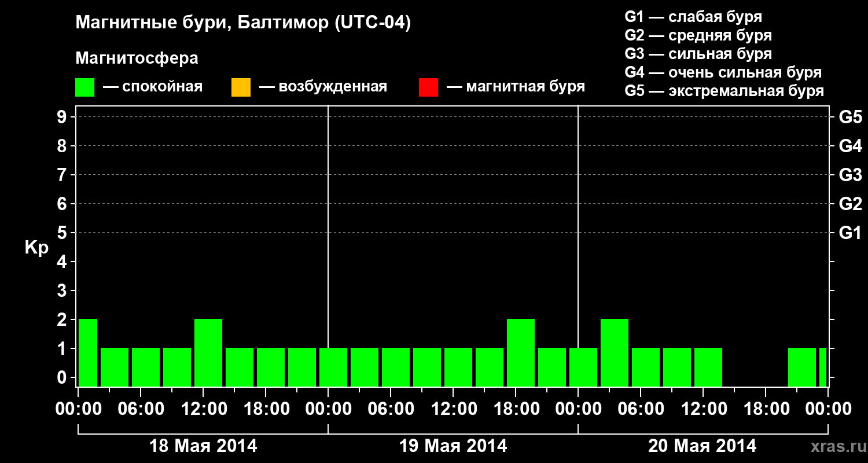Click the green 'спокойная' legend swatch
The image size is (868, 463).
(85, 87)
